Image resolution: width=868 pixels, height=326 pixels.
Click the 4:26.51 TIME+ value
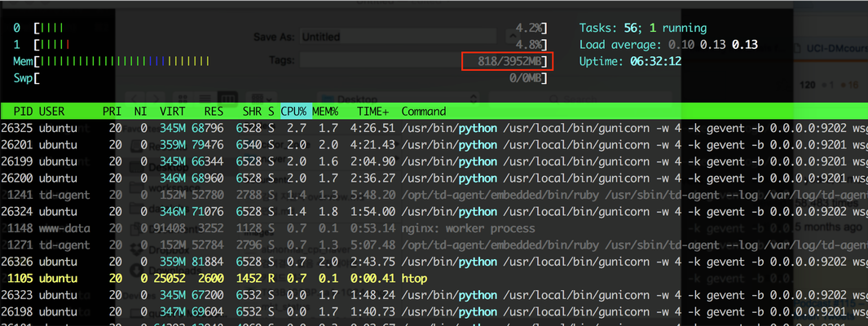[x=372, y=129]
